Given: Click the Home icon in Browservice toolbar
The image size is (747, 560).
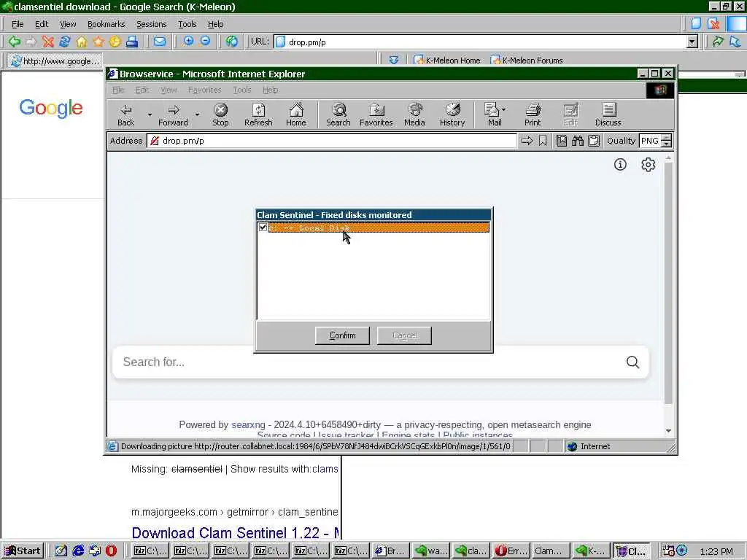Looking at the screenshot, I should pyautogui.click(x=296, y=114).
